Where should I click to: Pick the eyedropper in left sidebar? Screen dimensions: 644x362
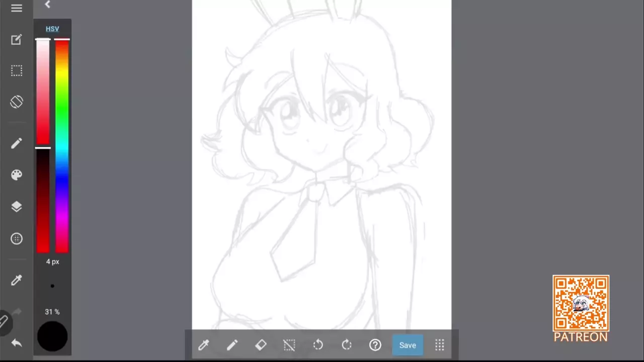[x=17, y=281]
